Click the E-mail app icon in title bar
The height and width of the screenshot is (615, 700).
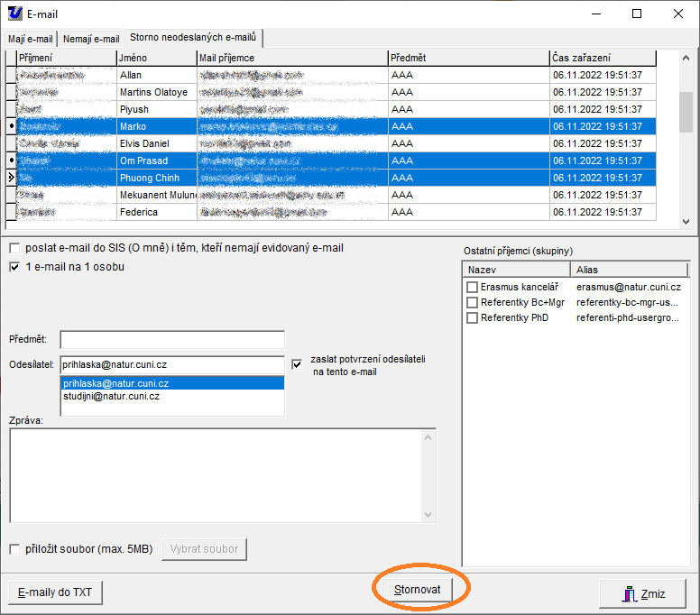point(15,14)
